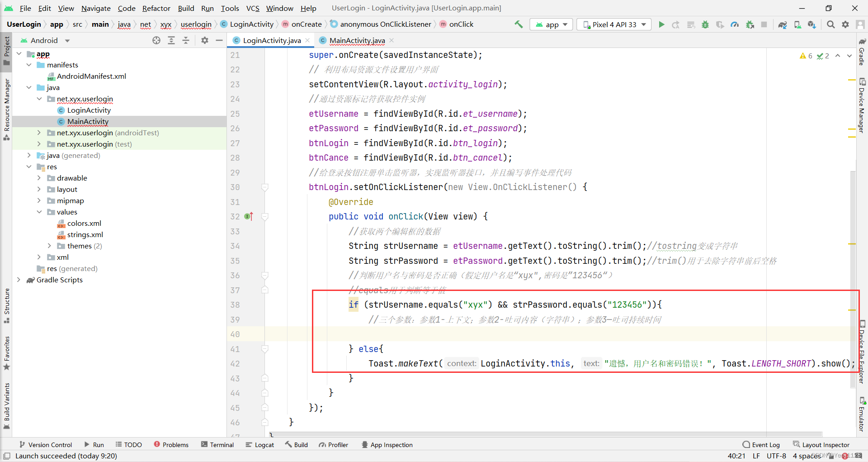Select strings.xml in values folder
868x462 pixels.
pos(85,234)
